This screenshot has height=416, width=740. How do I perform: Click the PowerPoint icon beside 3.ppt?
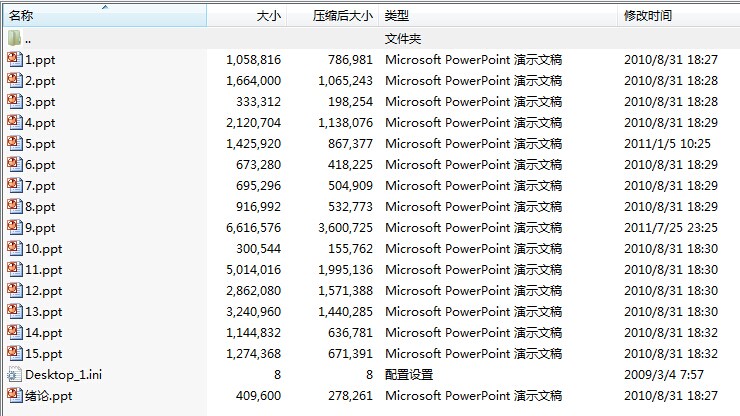15,101
